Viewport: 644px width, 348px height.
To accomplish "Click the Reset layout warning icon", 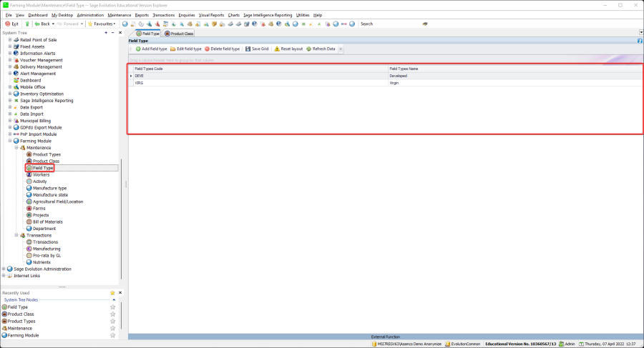I will coord(277,49).
